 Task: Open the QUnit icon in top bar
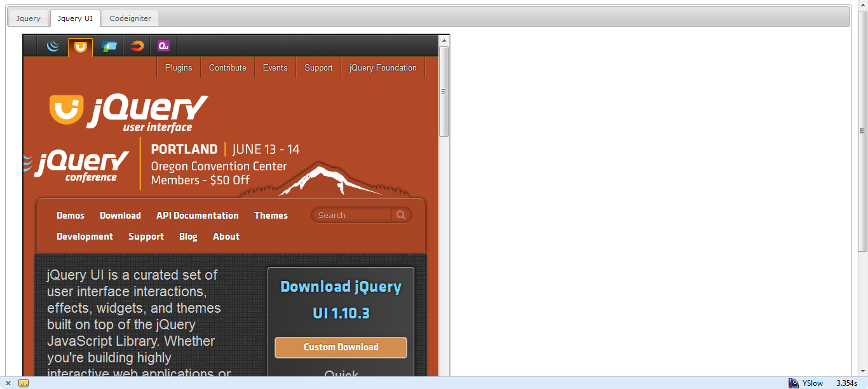(x=164, y=46)
